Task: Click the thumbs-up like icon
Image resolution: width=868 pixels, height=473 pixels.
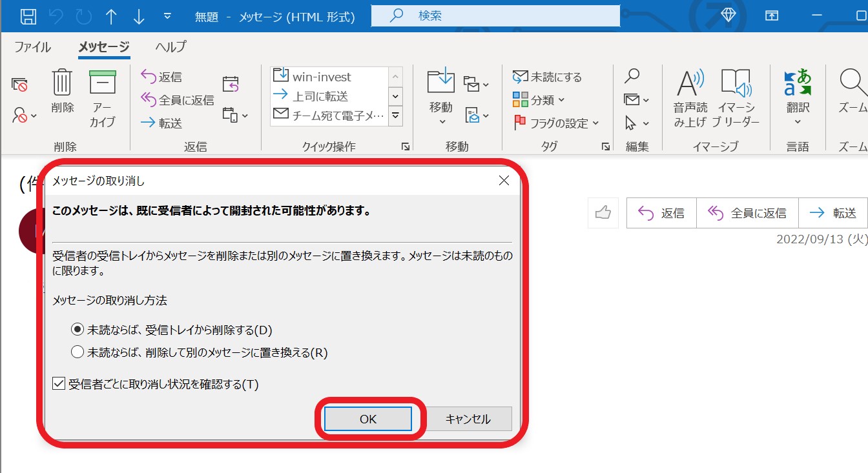Action: [604, 212]
